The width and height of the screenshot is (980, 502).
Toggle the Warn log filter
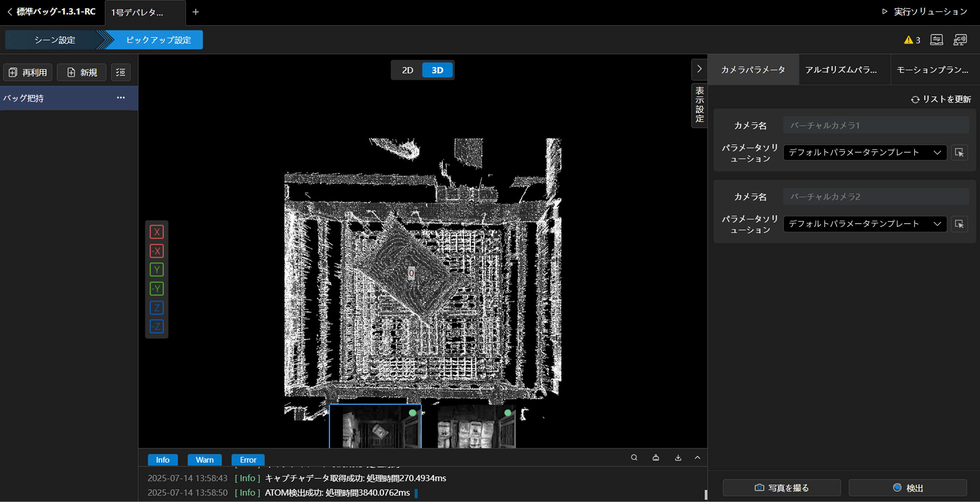click(x=204, y=460)
